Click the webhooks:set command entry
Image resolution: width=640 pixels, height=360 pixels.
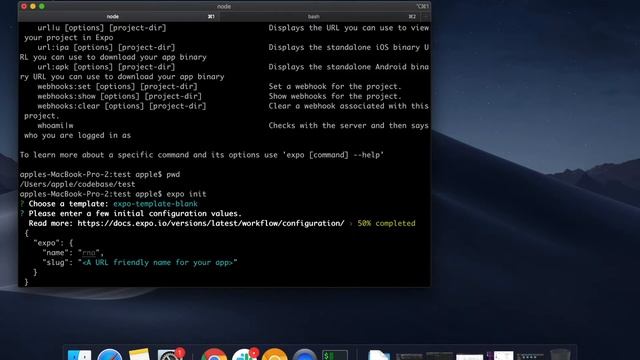click(x=117, y=86)
